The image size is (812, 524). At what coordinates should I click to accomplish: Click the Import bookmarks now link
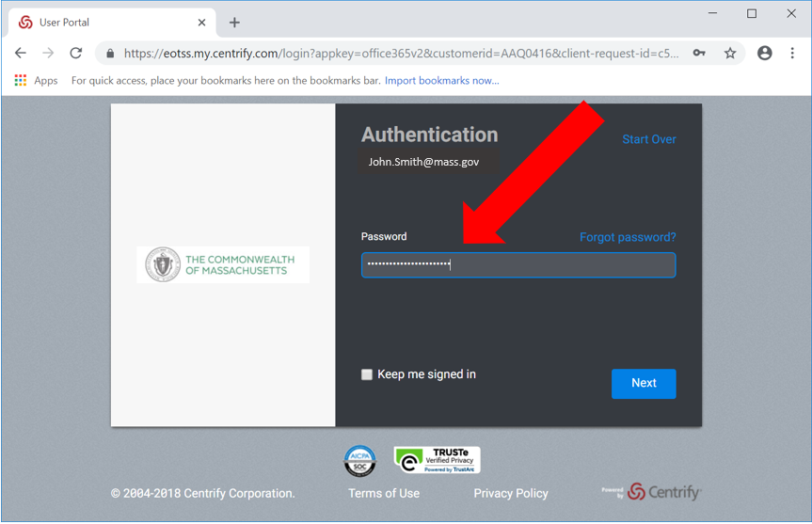tap(441, 81)
